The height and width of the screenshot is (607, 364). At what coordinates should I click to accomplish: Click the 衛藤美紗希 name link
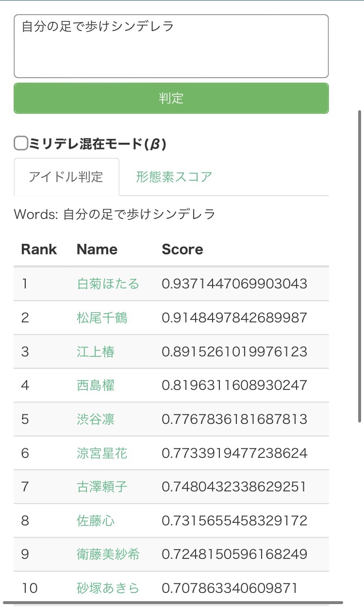pyautogui.click(x=108, y=554)
